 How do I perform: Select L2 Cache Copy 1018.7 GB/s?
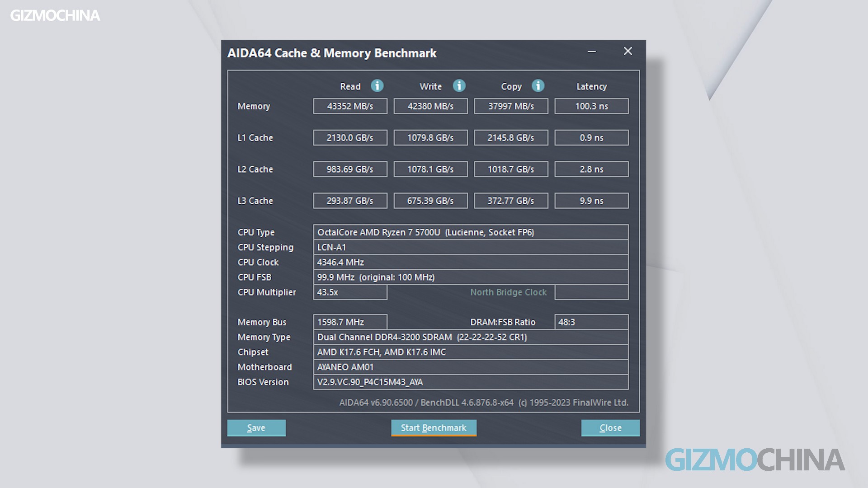pos(511,169)
